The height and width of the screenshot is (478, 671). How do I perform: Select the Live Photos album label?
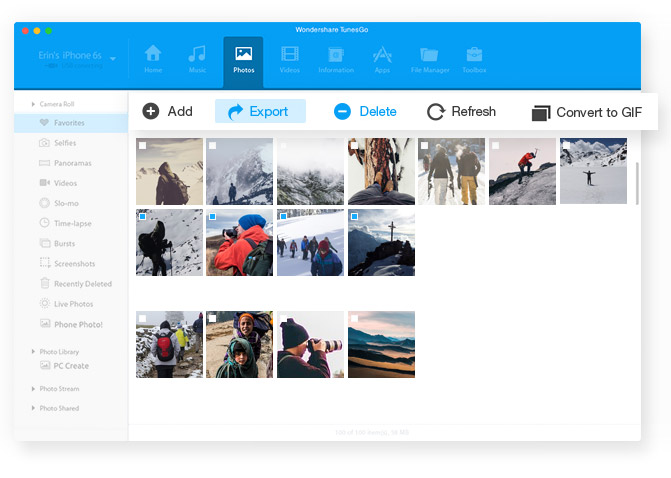74,304
